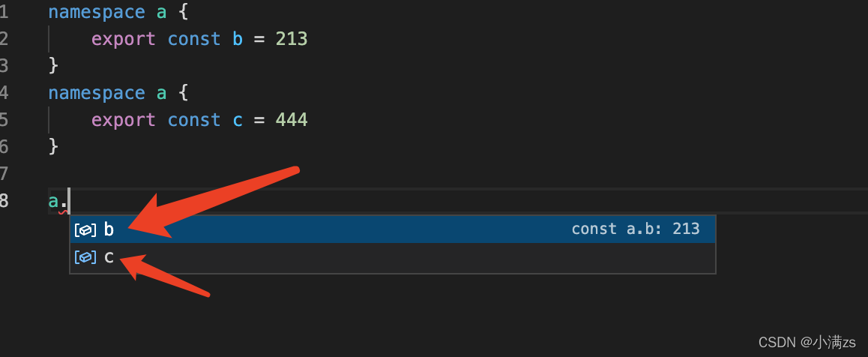Click line number 8 in gutter
The width and height of the screenshot is (868, 357).
(x=4, y=201)
